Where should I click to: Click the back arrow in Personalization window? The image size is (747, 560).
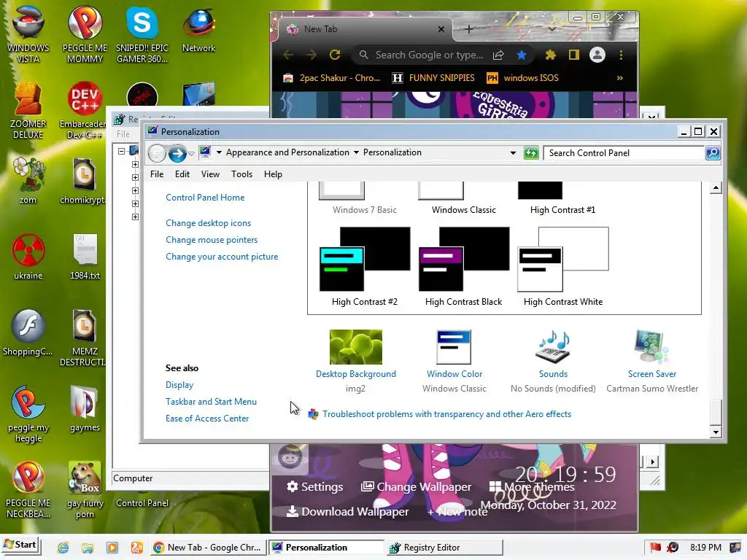click(x=157, y=153)
